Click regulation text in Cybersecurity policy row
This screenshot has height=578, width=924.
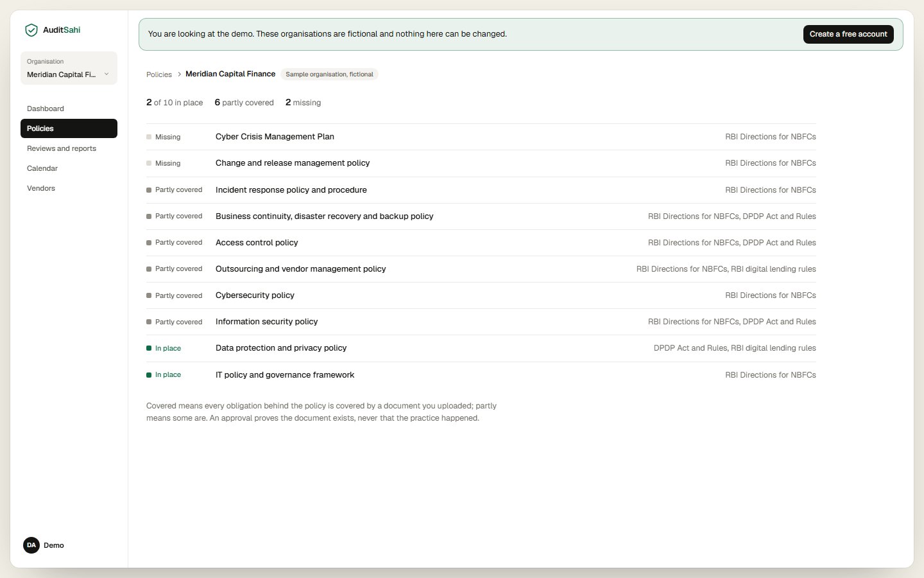tap(771, 295)
